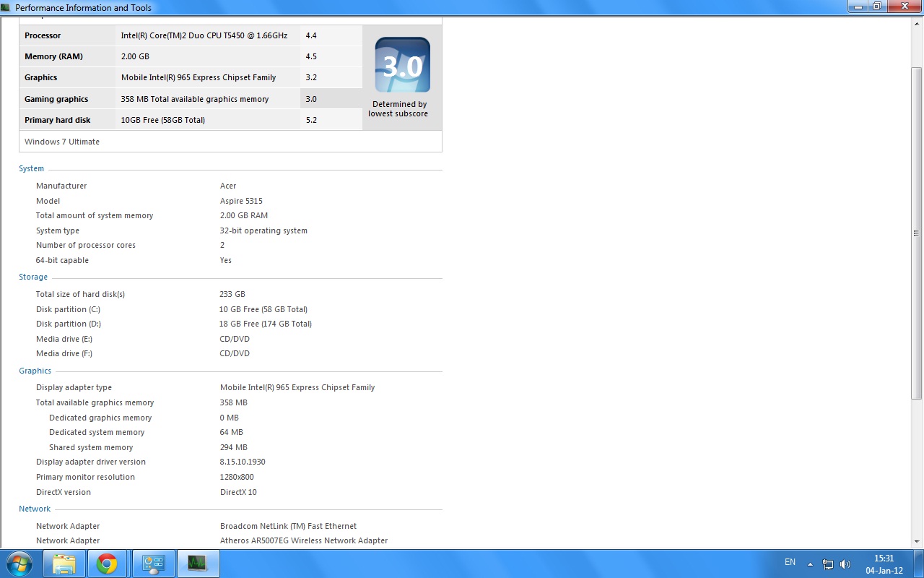
Task: Click the Broadcom NetLink Ethernet adapter value
Action: (288, 526)
